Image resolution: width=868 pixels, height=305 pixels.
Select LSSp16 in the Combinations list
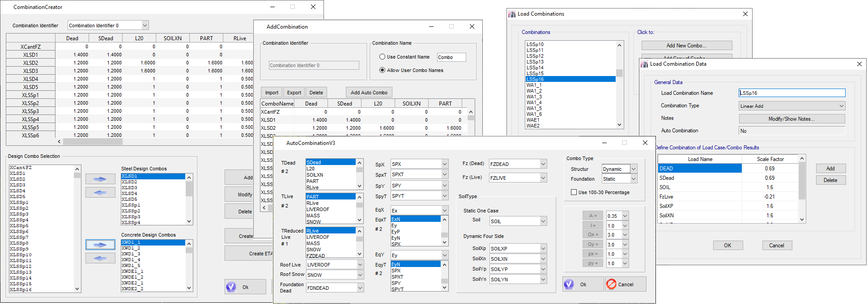[570, 79]
